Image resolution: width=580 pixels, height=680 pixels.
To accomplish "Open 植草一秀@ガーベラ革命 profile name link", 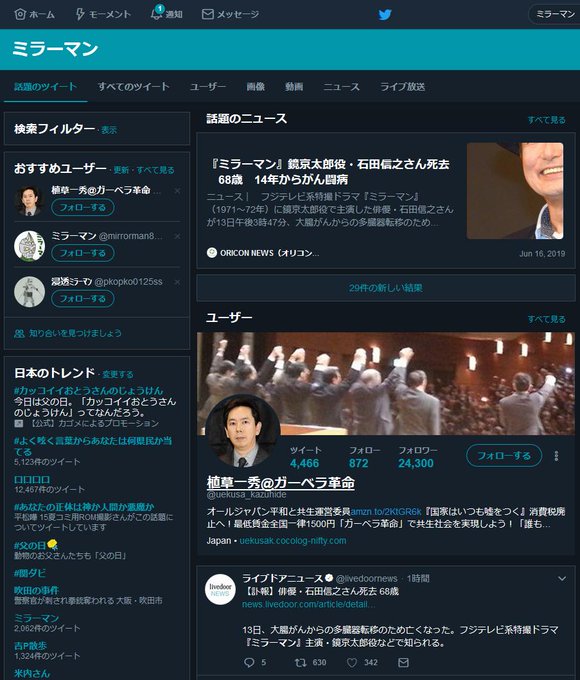I will 281,483.
